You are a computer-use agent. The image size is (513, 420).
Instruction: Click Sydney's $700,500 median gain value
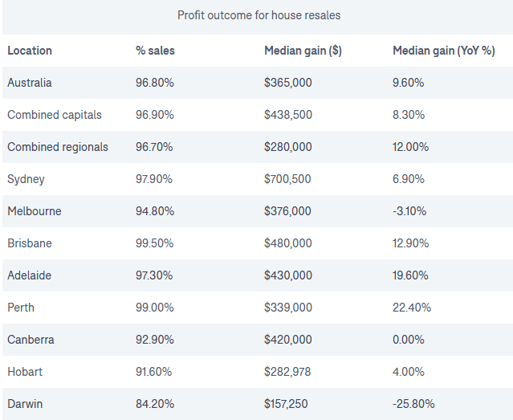(287, 179)
